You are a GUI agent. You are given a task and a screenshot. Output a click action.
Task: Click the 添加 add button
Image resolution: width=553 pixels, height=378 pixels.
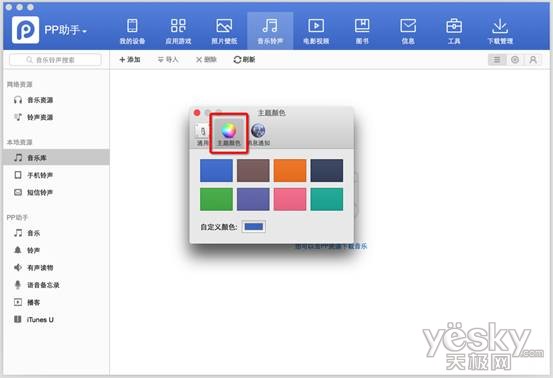(x=130, y=60)
